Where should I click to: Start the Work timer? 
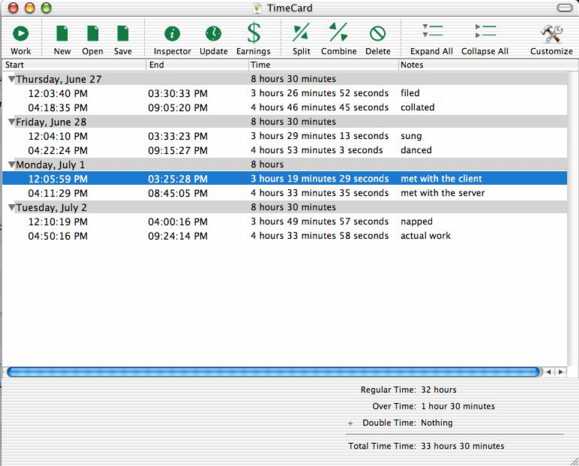point(21,39)
